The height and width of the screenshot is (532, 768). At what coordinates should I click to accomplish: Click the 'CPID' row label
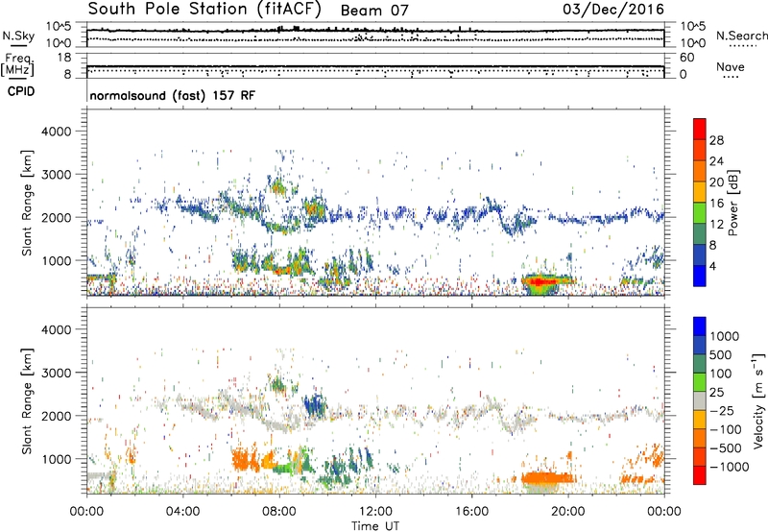21,91
